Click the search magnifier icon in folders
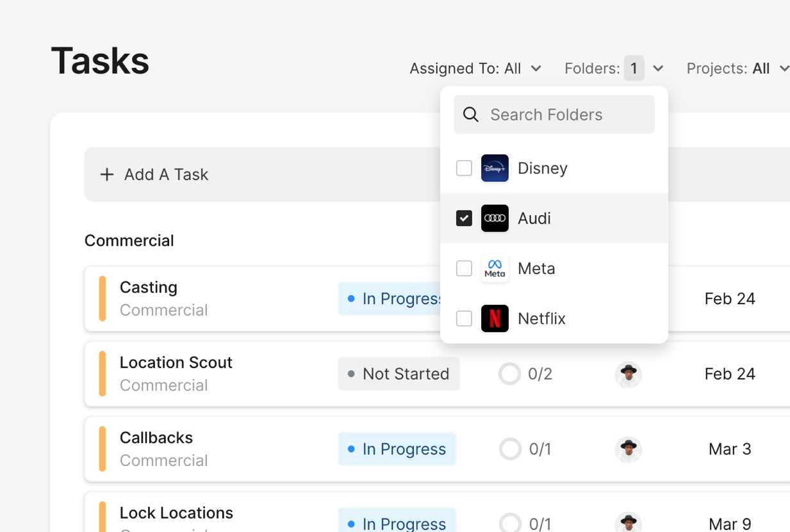Screen dimensions: 790x532 tap(471, 115)
